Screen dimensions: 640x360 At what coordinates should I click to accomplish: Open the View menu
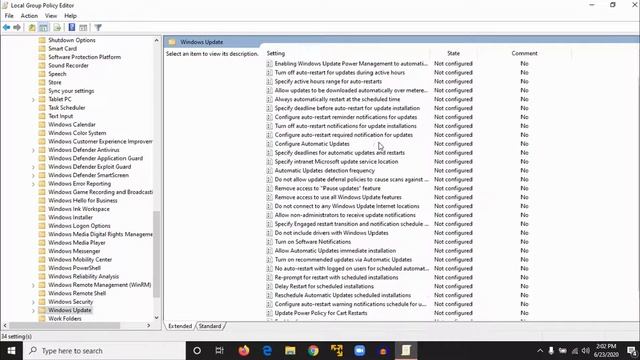51,16
